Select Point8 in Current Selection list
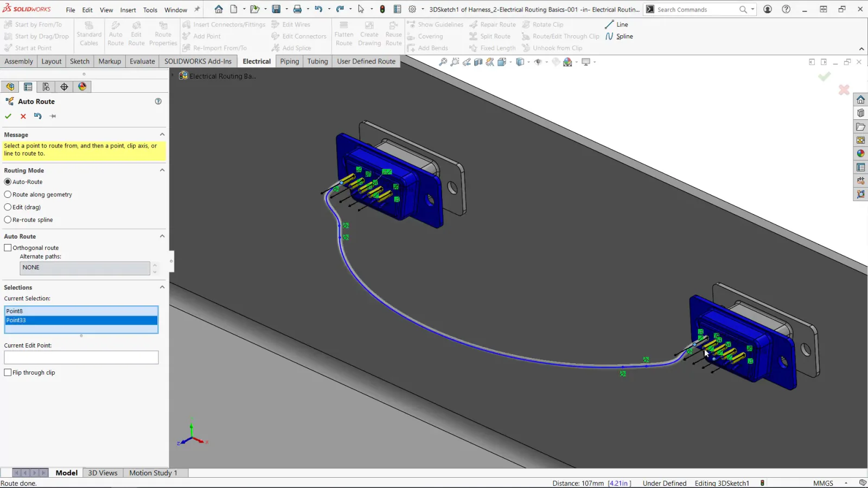Image resolution: width=868 pixels, height=488 pixels. click(x=81, y=311)
